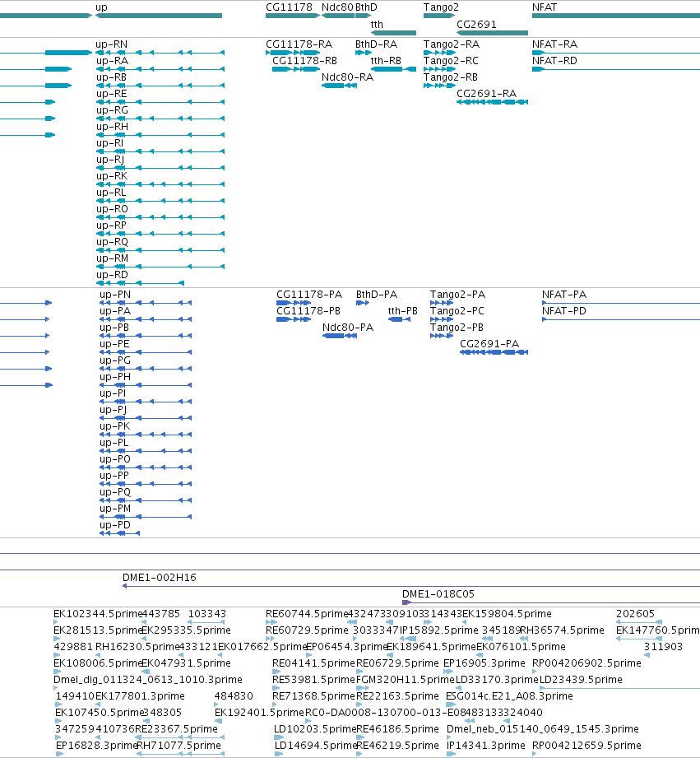
Task: Click protein tth-PB
Action: 403,311
